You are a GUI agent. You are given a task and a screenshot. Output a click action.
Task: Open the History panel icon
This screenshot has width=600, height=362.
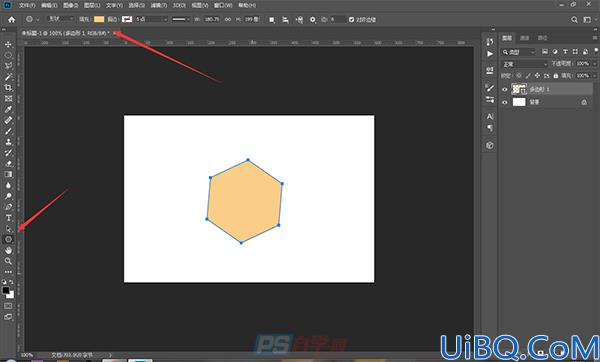[x=490, y=42]
